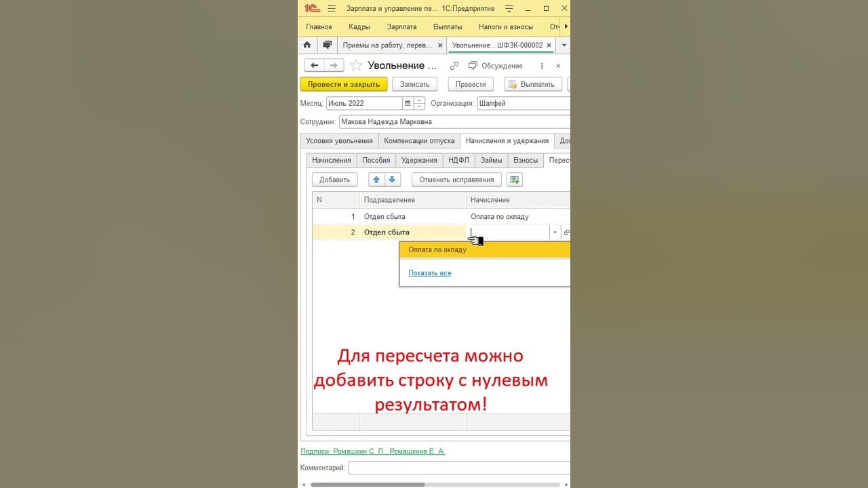
Task: Open the Условия увольнения tab
Action: (x=339, y=141)
